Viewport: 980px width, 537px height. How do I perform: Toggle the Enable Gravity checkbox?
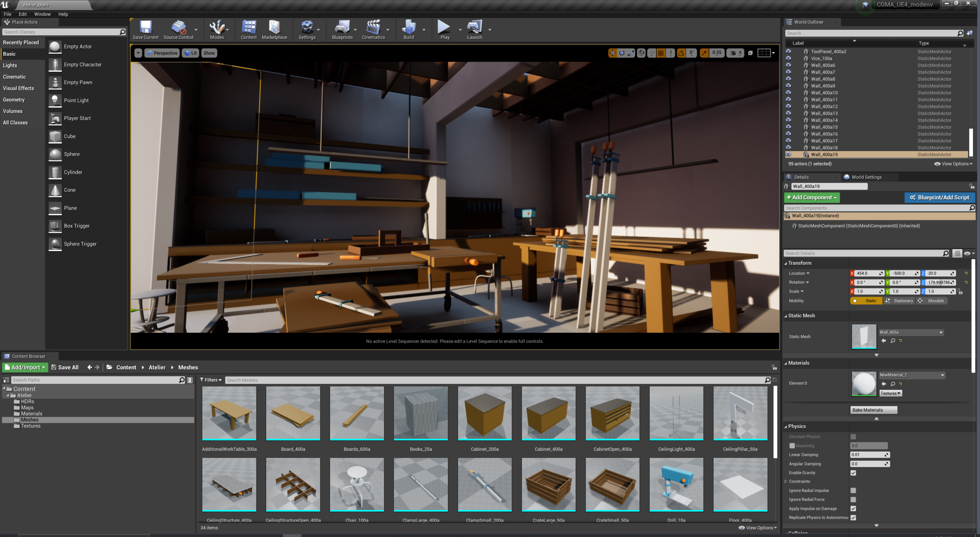853,473
